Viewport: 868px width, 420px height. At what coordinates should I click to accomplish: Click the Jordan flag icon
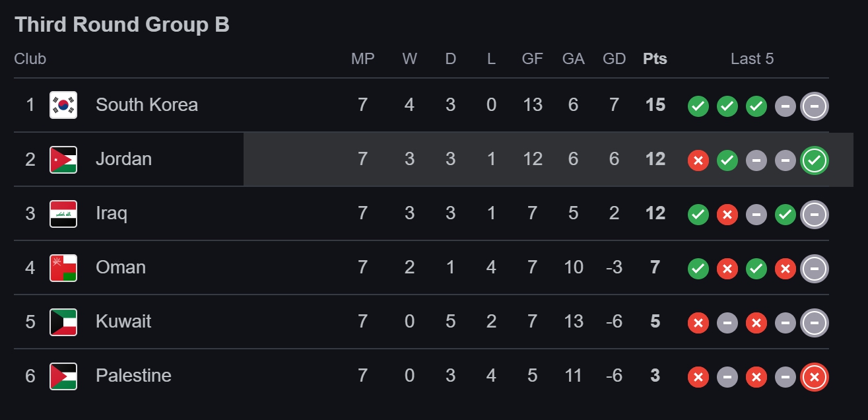(x=63, y=159)
